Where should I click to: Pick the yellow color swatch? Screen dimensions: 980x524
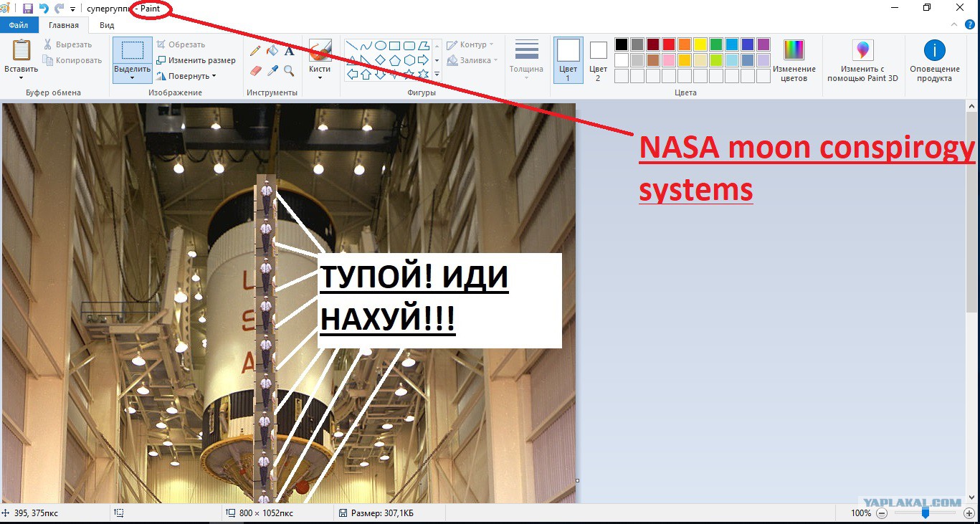(700, 44)
